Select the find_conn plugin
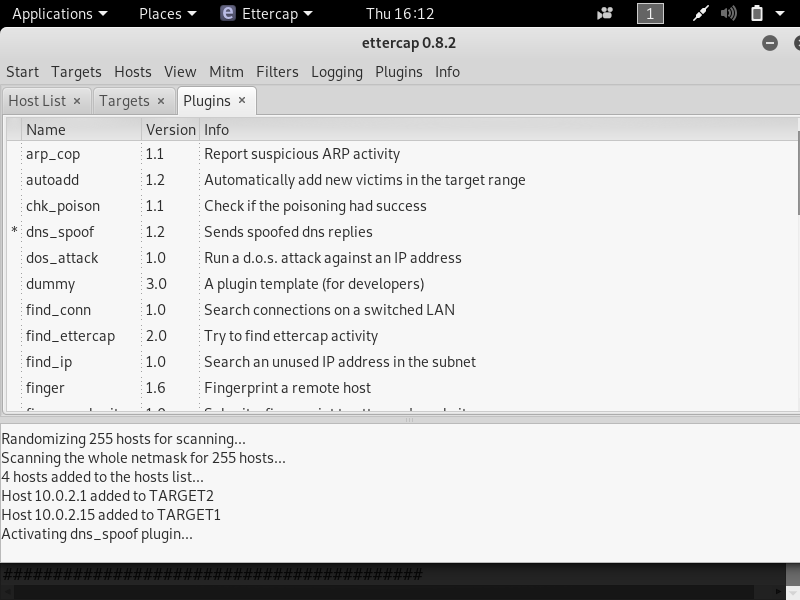Image resolution: width=800 pixels, height=600 pixels. pos(58,310)
